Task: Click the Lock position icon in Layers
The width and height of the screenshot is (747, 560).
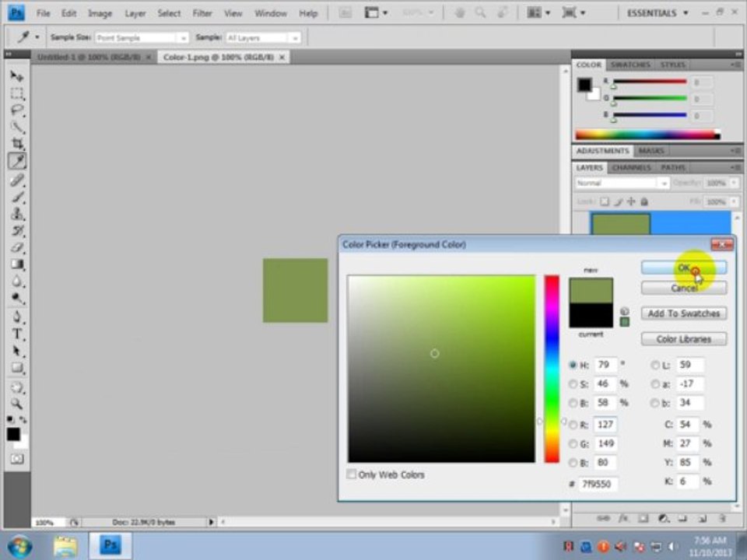Action: pyautogui.click(x=631, y=202)
